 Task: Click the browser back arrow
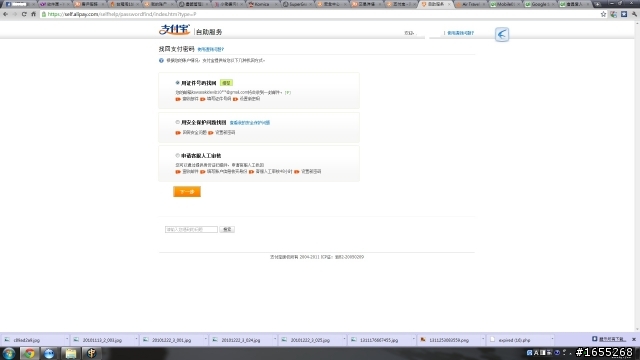5,14
